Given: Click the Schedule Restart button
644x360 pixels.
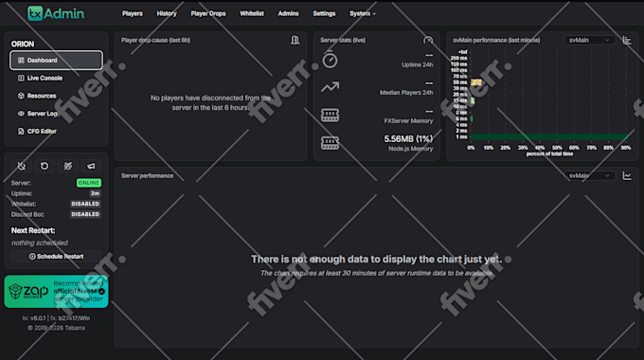Looking at the screenshot, I should tap(56, 257).
